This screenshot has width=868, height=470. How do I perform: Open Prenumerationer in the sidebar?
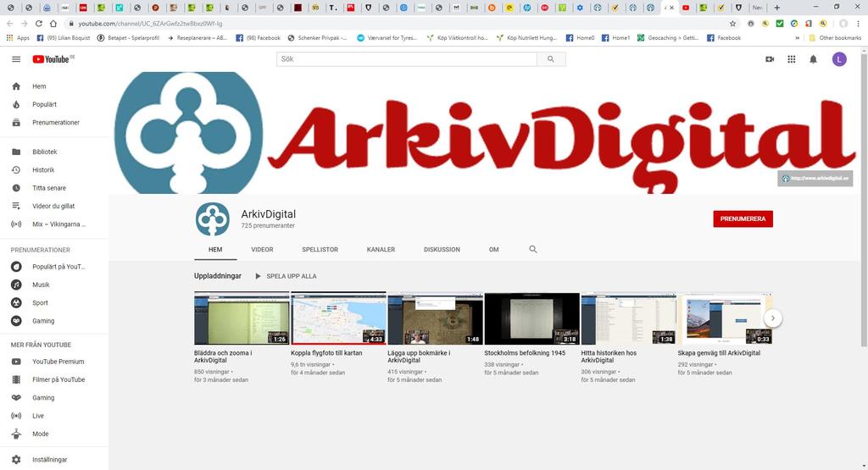[x=54, y=123]
